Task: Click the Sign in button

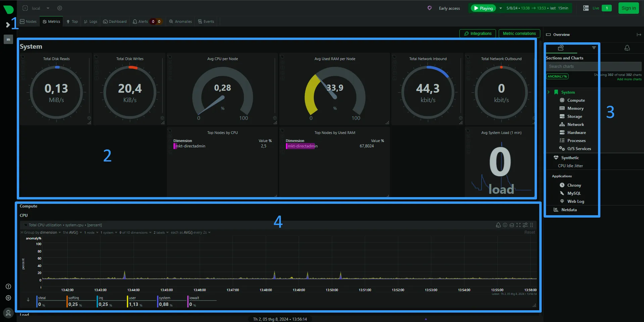Action: 629,8
